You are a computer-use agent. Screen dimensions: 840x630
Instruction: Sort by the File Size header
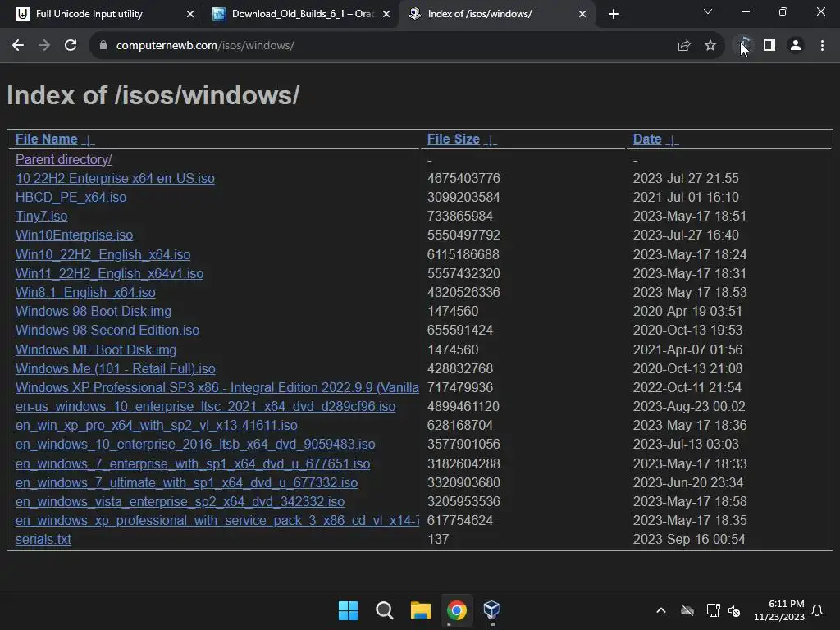point(453,139)
